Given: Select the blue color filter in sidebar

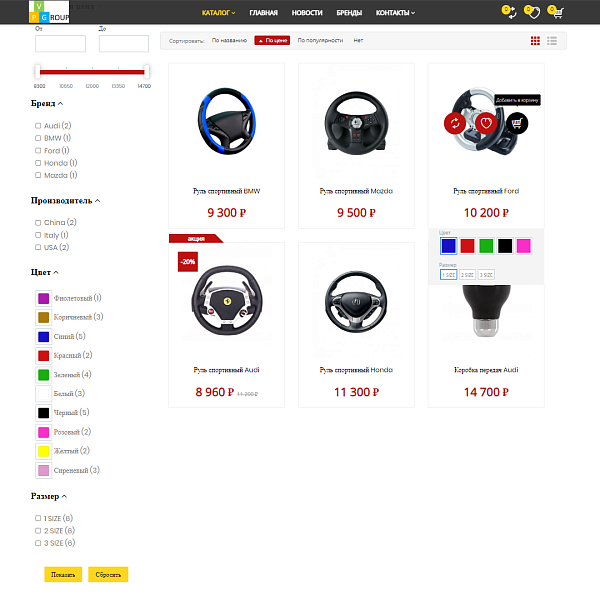Looking at the screenshot, I should [x=44, y=336].
